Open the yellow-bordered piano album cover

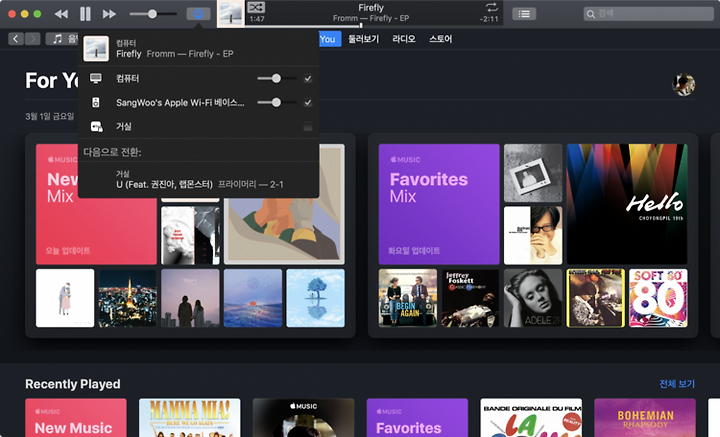(x=596, y=298)
